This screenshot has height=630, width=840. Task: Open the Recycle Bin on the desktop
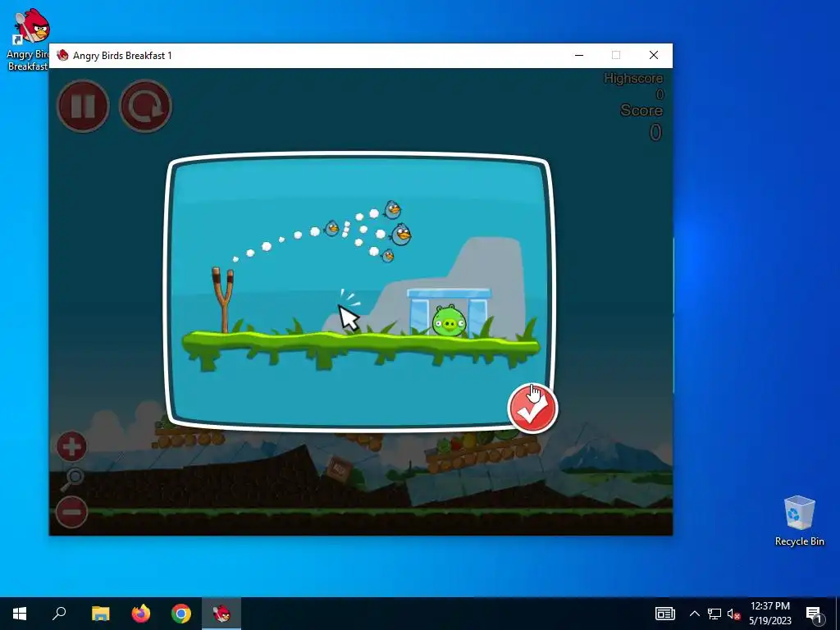coord(799,521)
